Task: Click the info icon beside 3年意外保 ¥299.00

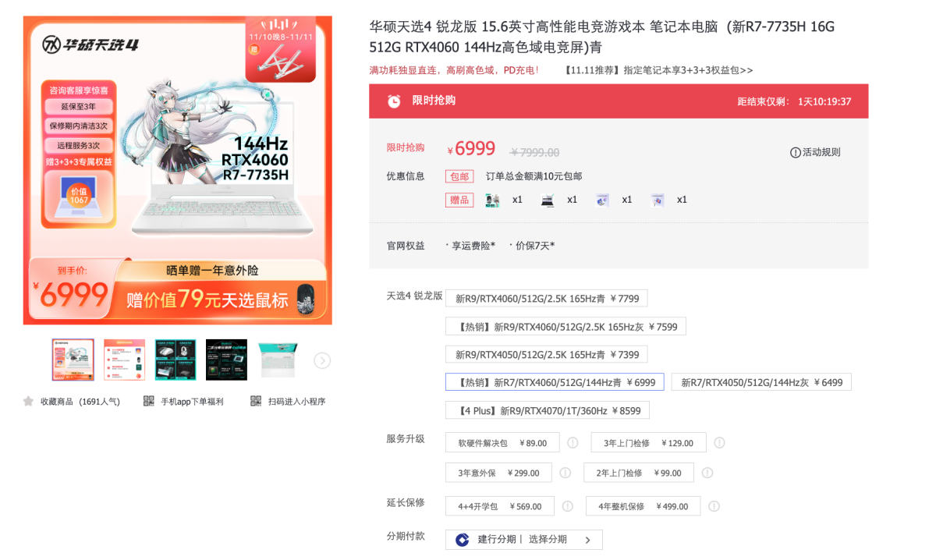Action: (565, 473)
